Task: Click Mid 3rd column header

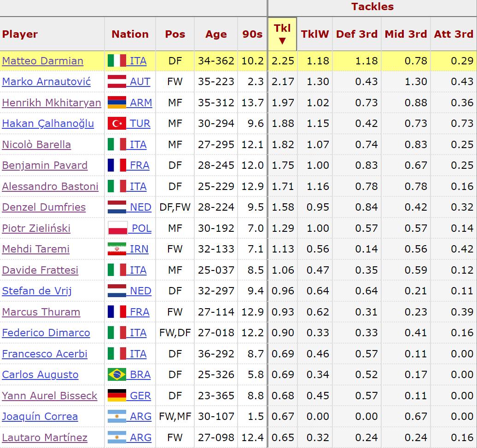Action: tap(406, 34)
